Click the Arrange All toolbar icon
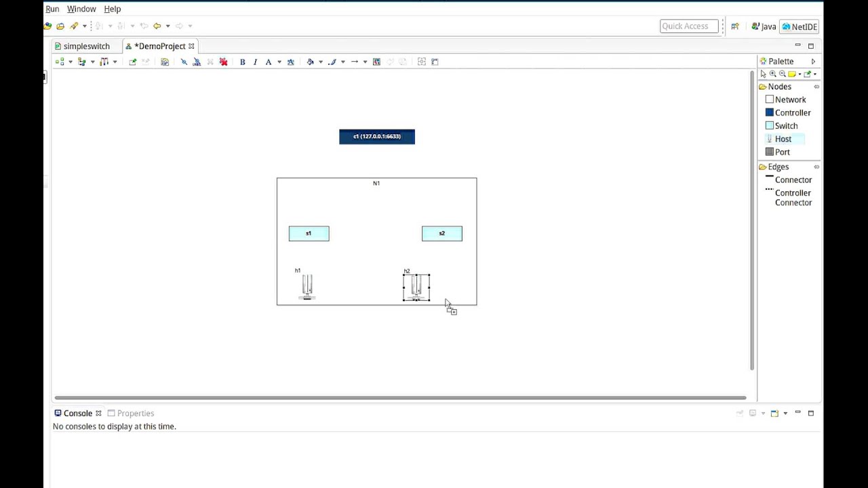The width and height of the screenshot is (868, 488). (60, 62)
